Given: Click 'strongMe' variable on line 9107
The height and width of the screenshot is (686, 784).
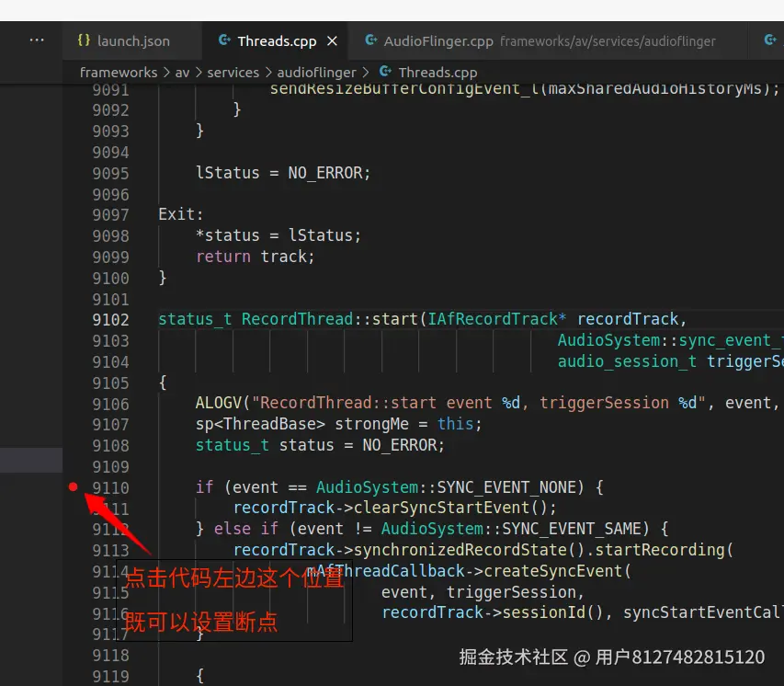Looking at the screenshot, I should tap(371, 424).
